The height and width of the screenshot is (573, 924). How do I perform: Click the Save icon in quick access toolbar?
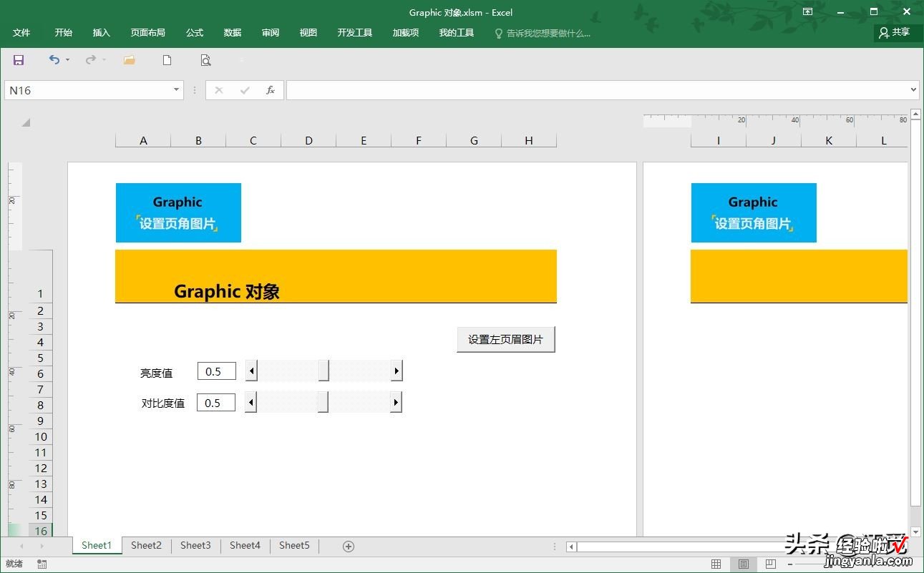(19, 60)
